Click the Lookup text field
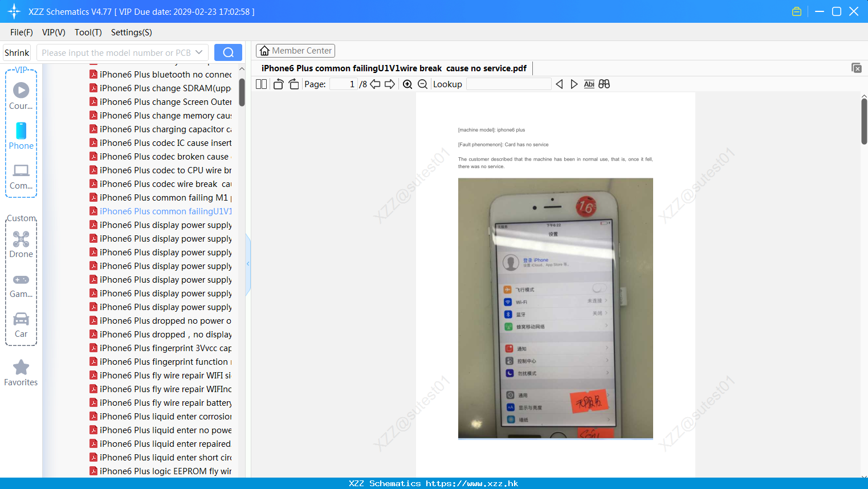Viewport: 868px width, 489px height. 508,84
